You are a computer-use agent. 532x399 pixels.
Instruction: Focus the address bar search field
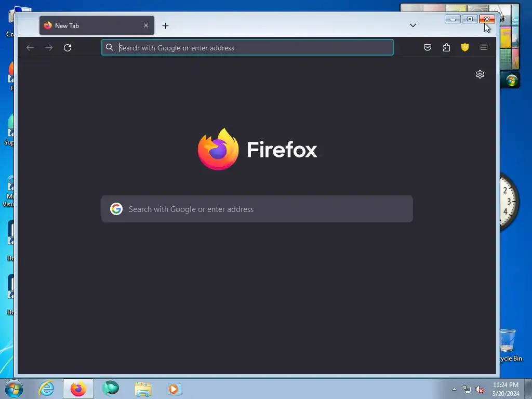(x=247, y=47)
